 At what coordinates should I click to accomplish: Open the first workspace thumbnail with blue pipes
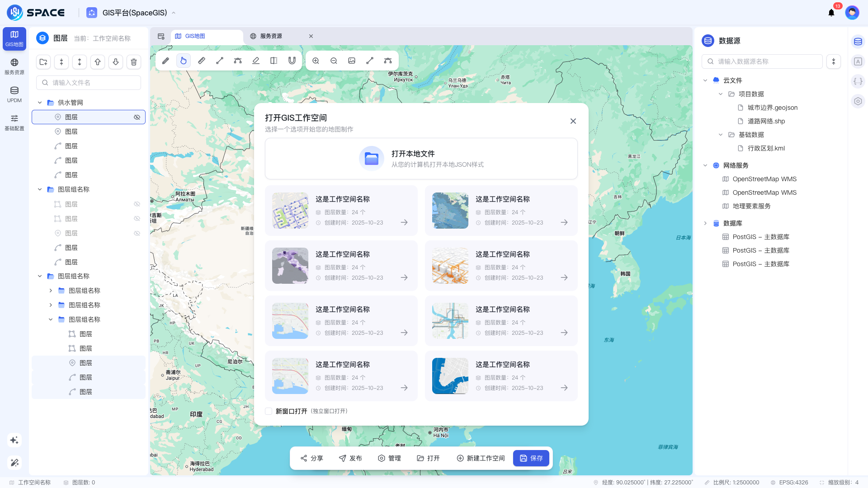tap(290, 211)
